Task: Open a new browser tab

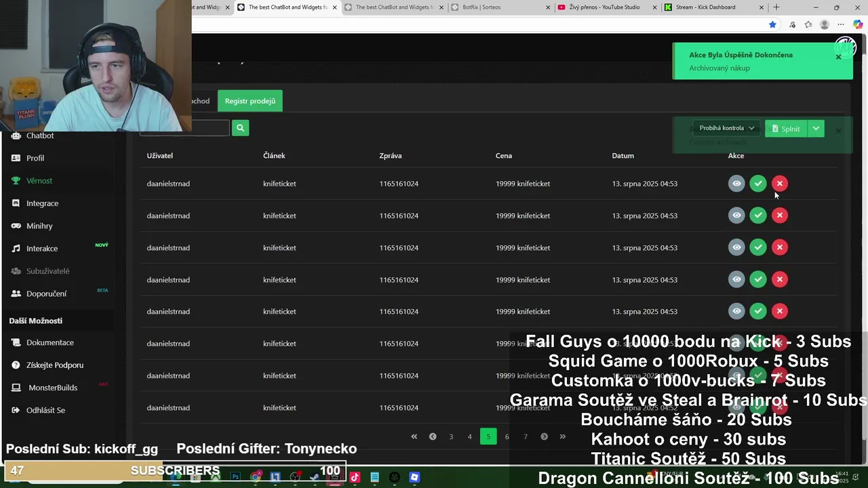Action: pyautogui.click(x=776, y=7)
